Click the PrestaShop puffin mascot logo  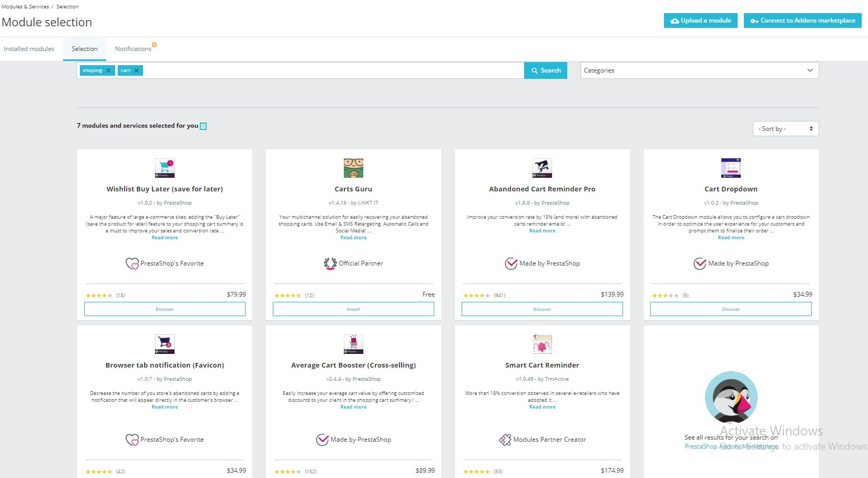(x=731, y=398)
